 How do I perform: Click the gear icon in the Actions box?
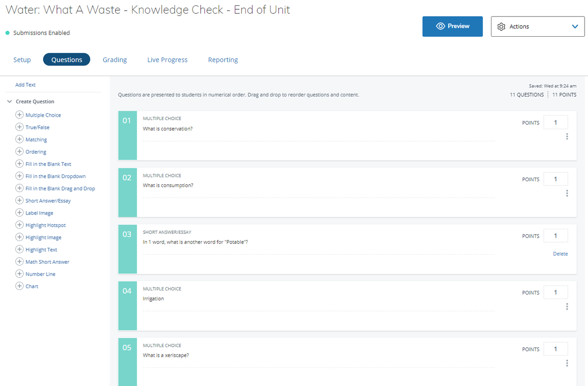coord(501,26)
